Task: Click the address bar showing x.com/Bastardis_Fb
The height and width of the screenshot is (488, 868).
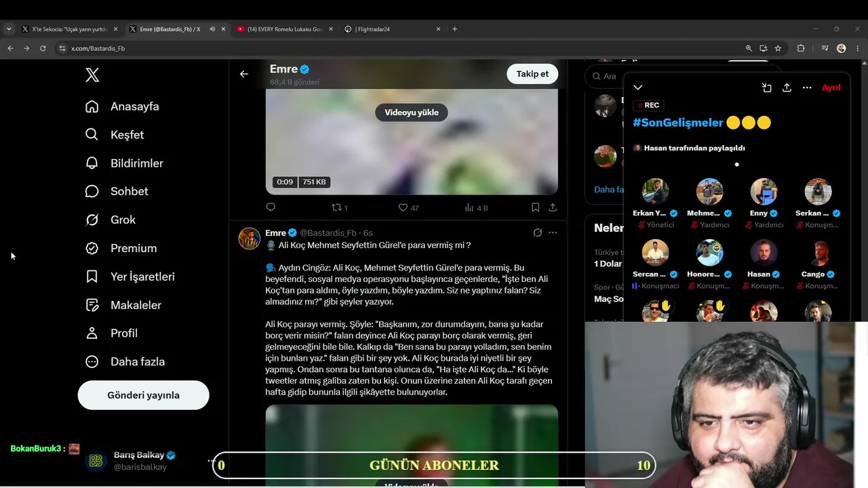Action: click(400, 48)
